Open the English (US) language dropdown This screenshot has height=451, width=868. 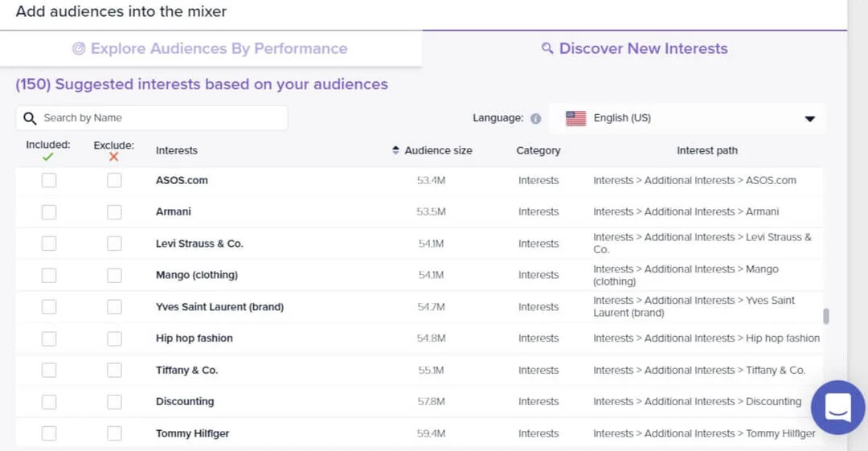[687, 118]
